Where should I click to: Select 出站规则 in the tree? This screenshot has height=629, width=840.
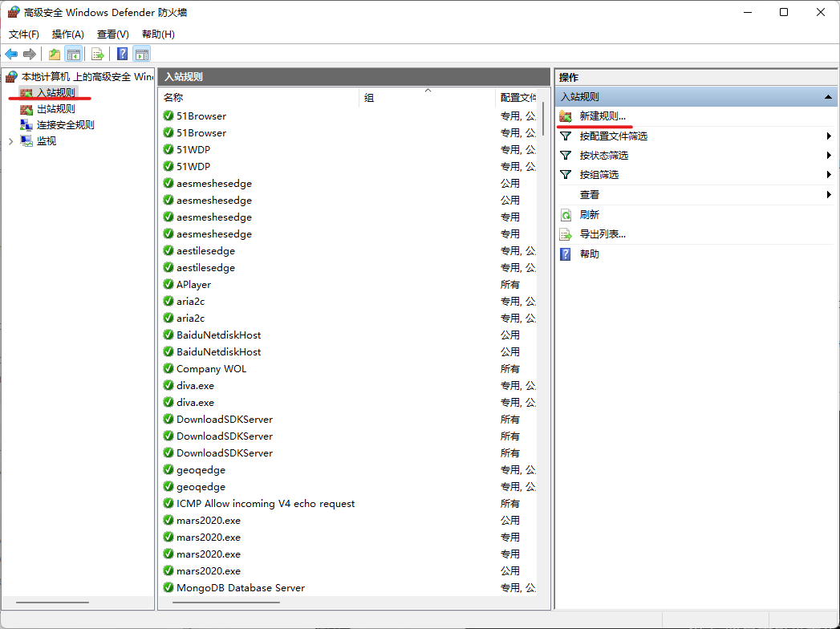(x=55, y=109)
